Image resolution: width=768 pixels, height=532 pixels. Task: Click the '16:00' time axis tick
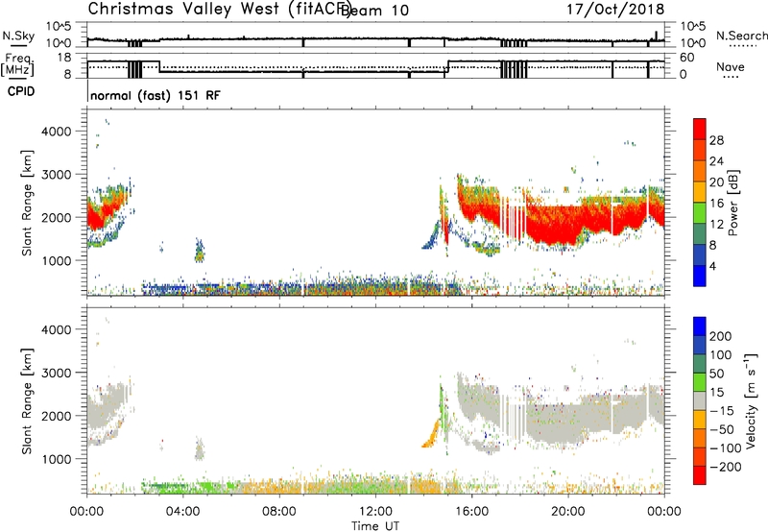click(471, 512)
